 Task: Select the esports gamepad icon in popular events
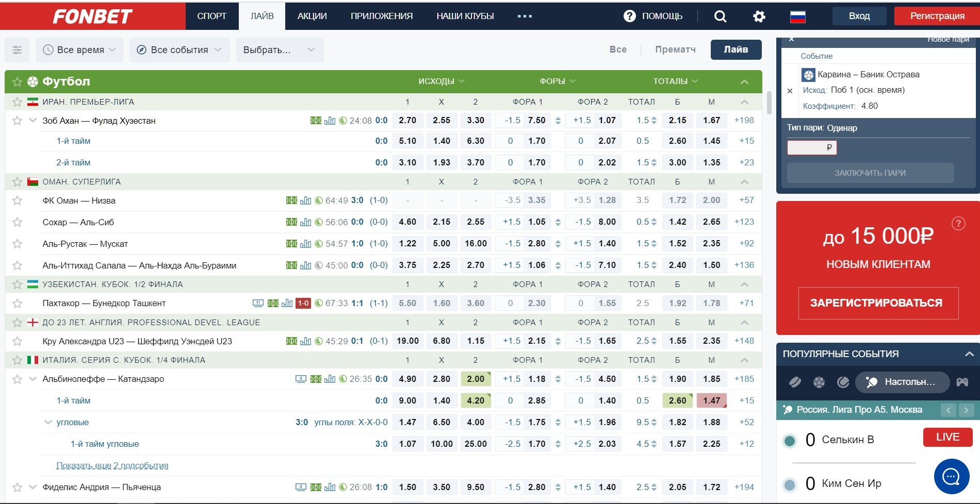(x=962, y=382)
